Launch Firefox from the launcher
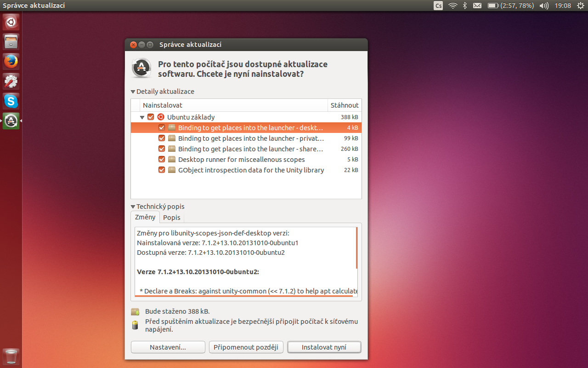The height and width of the screenshot is (368, 588). tap(11, 62)
